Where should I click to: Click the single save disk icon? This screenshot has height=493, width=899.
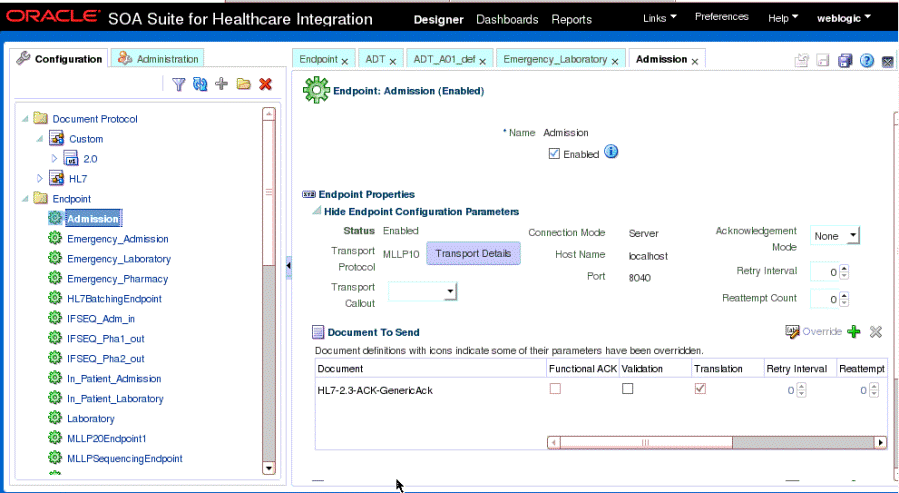pos(823,61)
